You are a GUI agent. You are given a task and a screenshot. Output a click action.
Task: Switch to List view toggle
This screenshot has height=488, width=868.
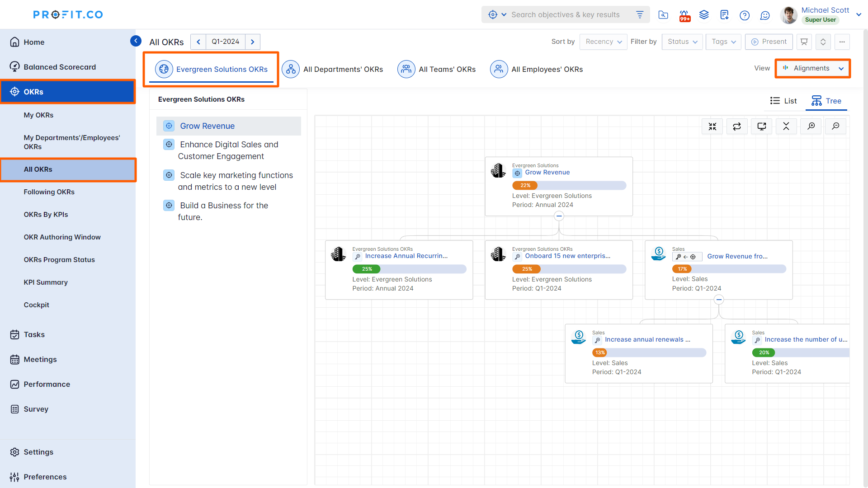(783, 101)
